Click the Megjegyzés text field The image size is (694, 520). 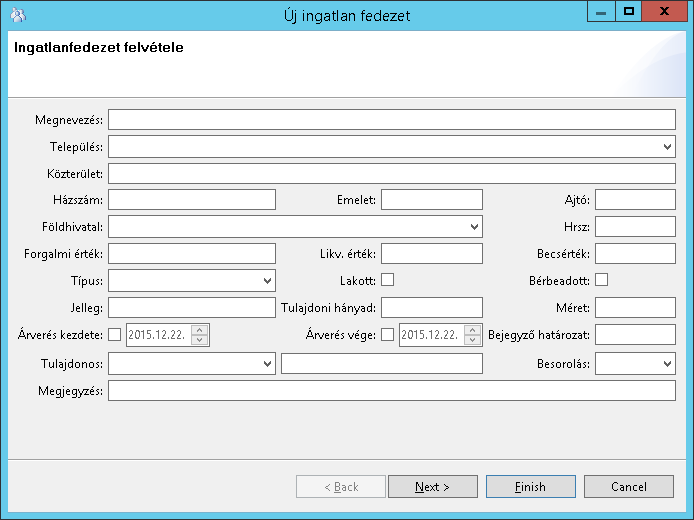point(392,391)
